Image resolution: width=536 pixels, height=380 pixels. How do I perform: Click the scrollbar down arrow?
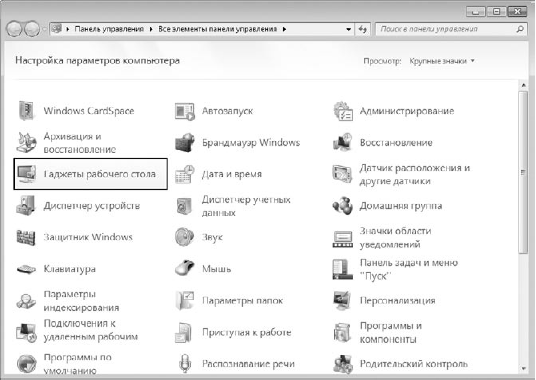[x=523, y=369]
